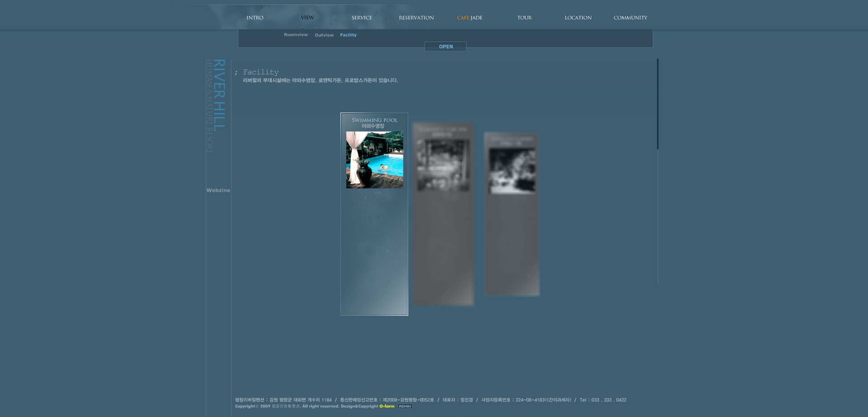
Task: Open the LOCATION menu item
Action: 578,18
